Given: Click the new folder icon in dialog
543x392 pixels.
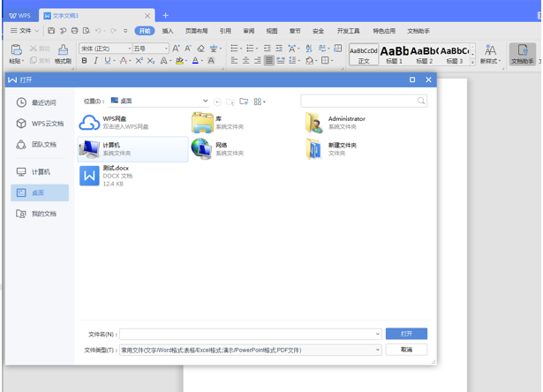Looking at the screenshot, I should [x=244, y=102].
